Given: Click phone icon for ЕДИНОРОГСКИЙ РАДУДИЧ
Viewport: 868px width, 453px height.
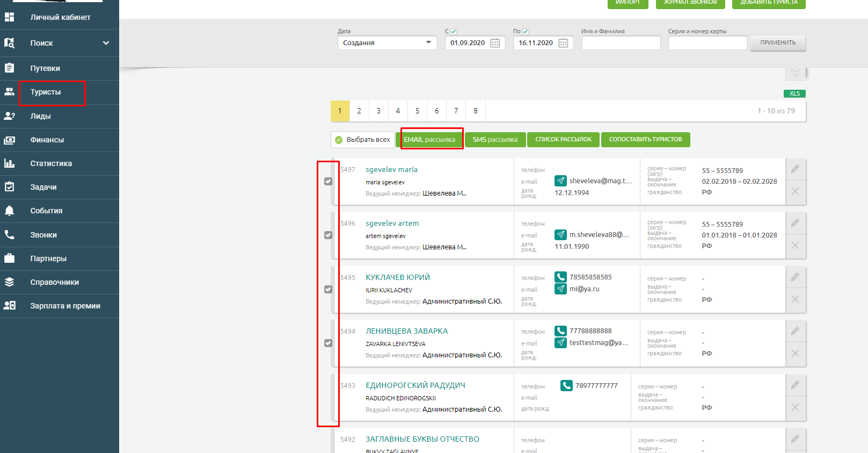Looking at the screenshot, I should coord(566,385).
